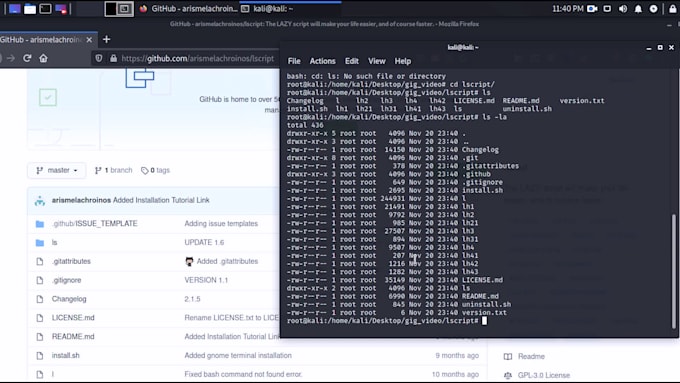Screen dimensions: 680x383
Task: Switch to the first workspace square
Action: coord(111,9)
